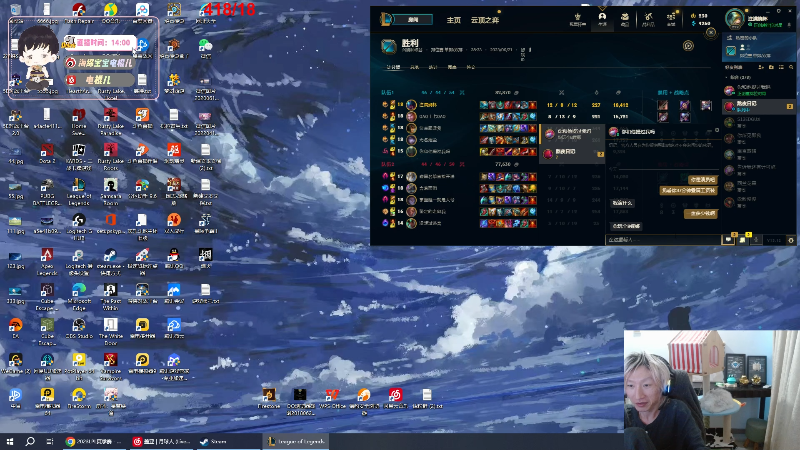The height and width of the screenshot is (450, 800).
Task: Open the chat bubble icon in the bottom bar
Action: point(728,240)
